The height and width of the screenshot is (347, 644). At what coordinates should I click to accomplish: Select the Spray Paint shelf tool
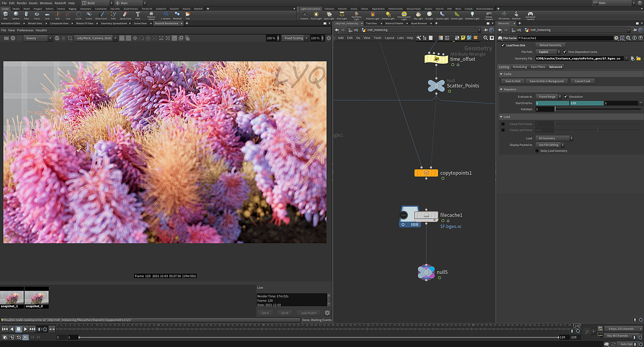(x=125, y=15)
